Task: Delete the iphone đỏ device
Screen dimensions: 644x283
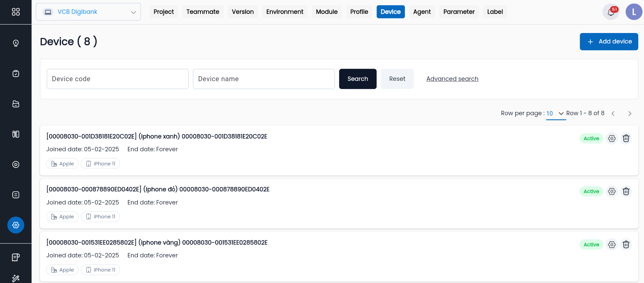Action: click(626, 191)
